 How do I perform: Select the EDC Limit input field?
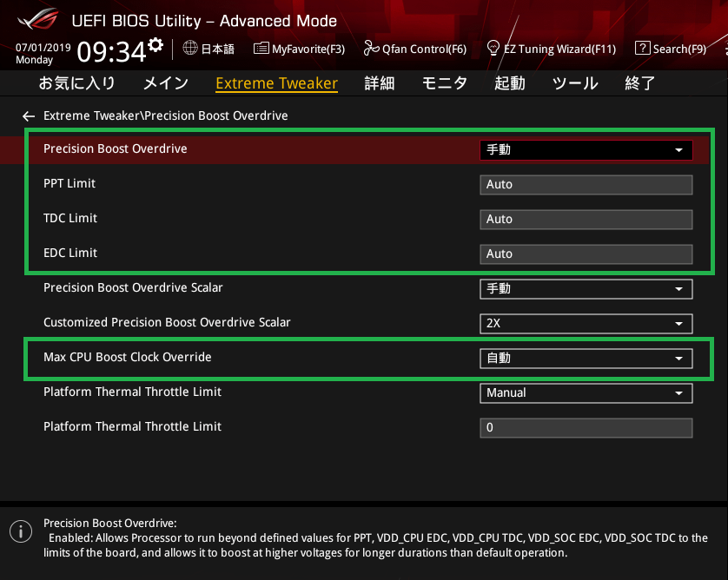point(586,254)
